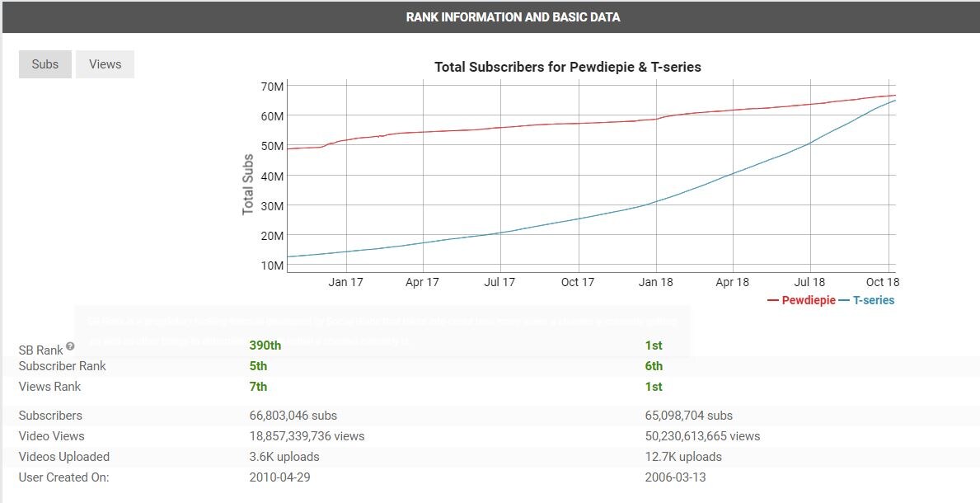
Task: Click the Jul 17 x-axis label
Action: pyautogui.click(x=499, y=282)
